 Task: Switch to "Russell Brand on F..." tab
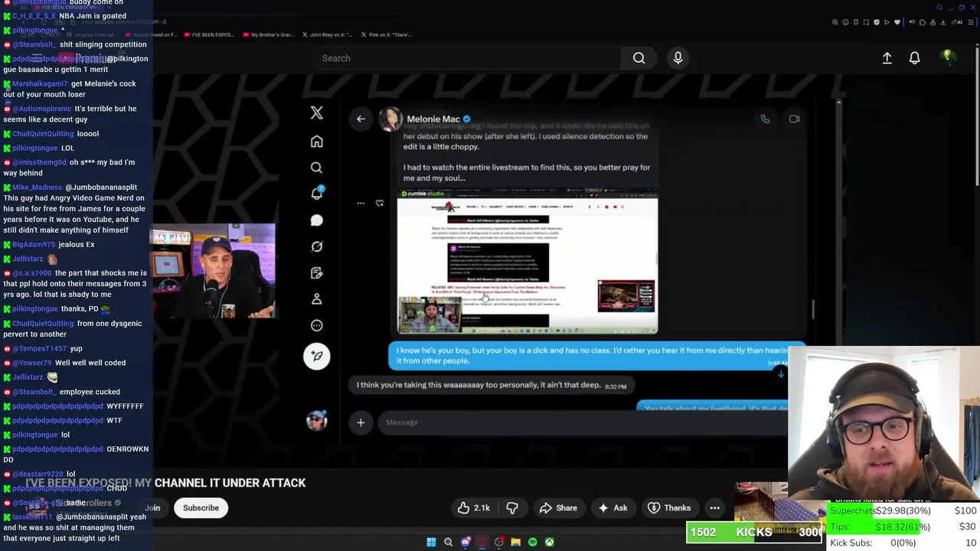pos(152,34)
